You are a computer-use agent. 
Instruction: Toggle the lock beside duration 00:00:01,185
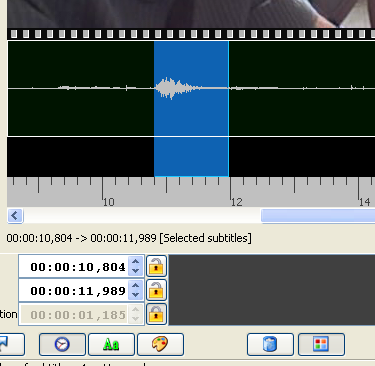(x=156, y=314)
